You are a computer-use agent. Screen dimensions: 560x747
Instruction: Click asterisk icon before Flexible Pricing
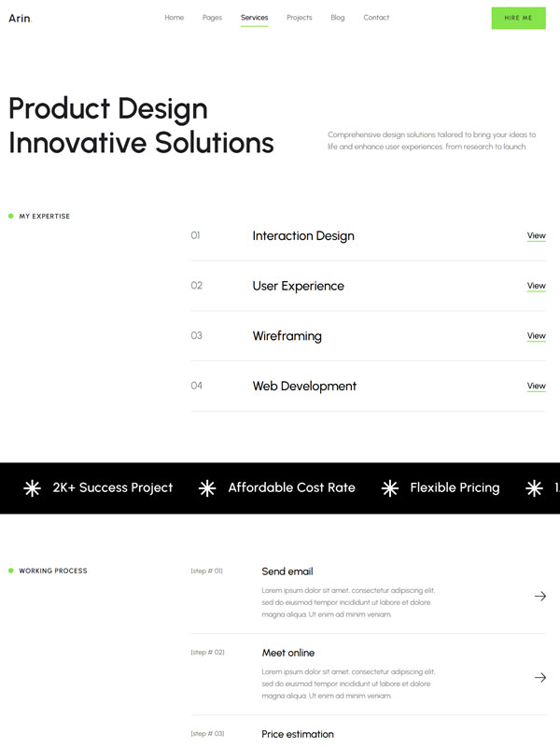[389, 487]
